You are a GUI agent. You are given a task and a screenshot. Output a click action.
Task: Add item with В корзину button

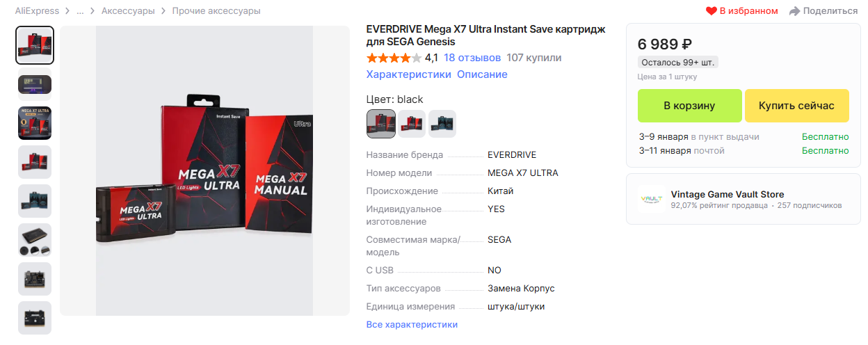pyautogui.click(x=689, y=106)
